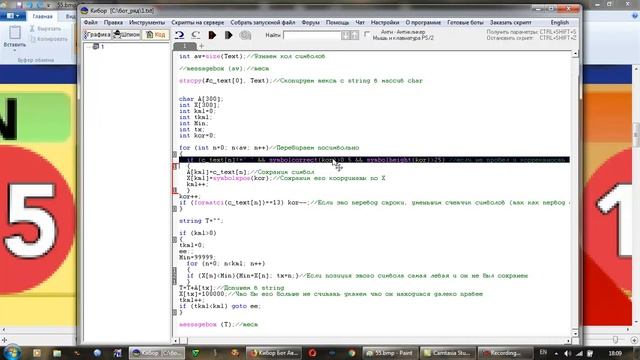Click the Chrome icon in taskbar
The height and width of the screenshot is (360, 640).
point(351,353)
